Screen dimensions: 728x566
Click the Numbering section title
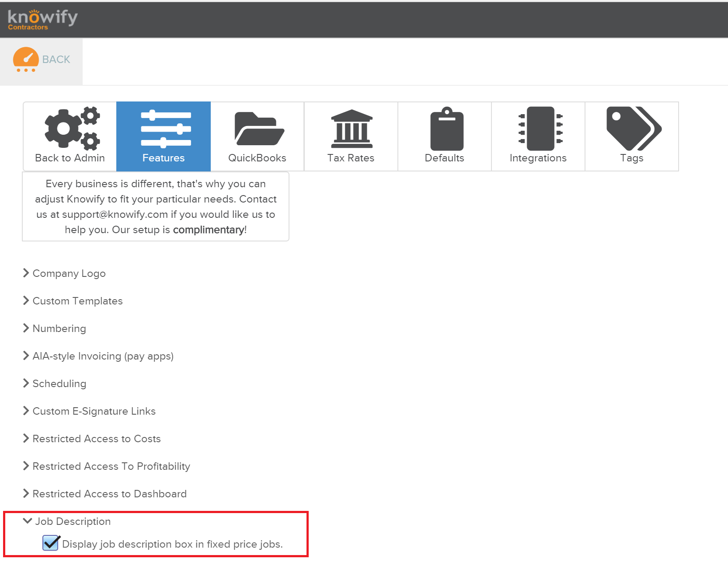59,328
